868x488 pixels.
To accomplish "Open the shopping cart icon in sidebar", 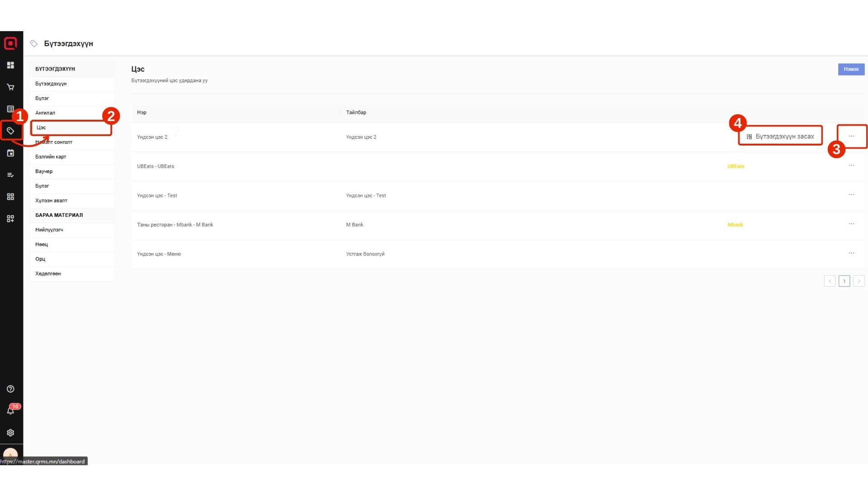I will pos(10,87).
